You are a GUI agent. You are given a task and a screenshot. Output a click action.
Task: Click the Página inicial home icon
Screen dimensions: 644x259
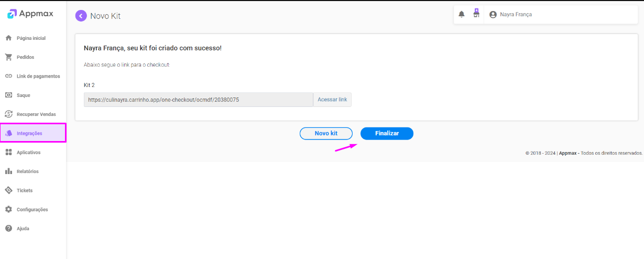click(8, 38)
